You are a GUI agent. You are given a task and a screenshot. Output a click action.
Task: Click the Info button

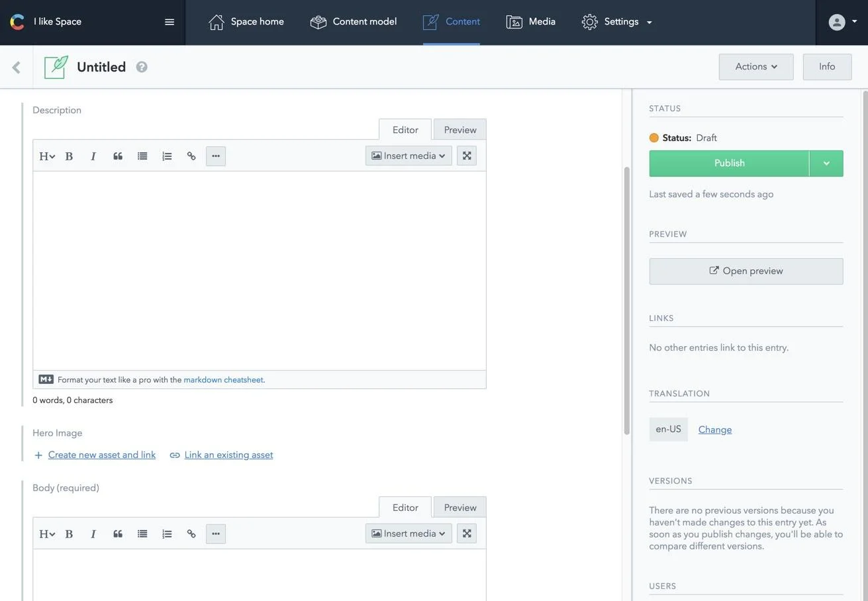coord(827,67)
